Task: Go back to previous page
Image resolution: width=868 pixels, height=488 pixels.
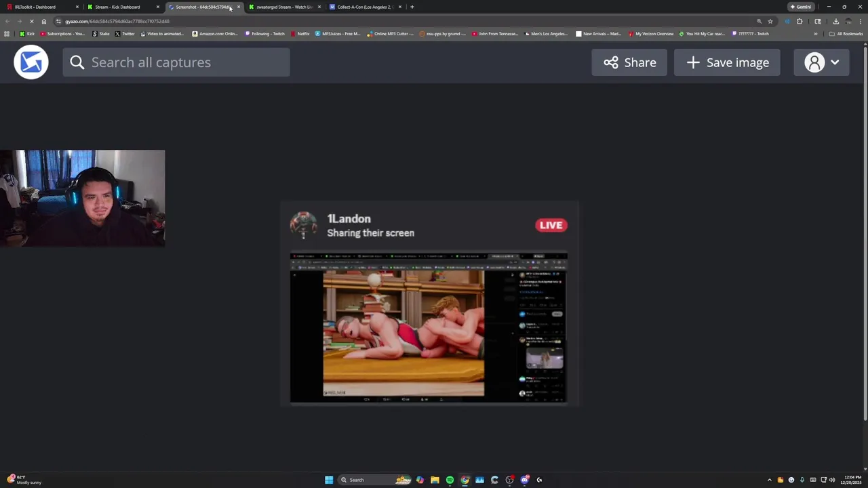Action: coord(7,21)
